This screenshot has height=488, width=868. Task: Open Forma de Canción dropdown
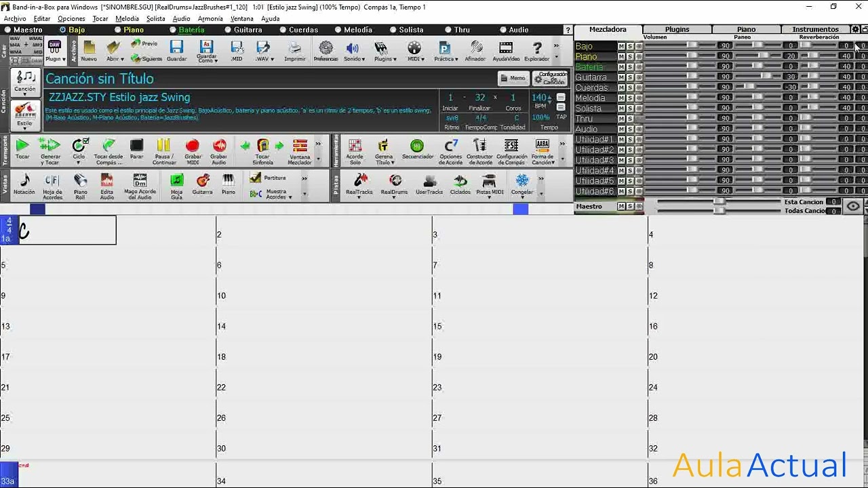click(x=542, y=152)
